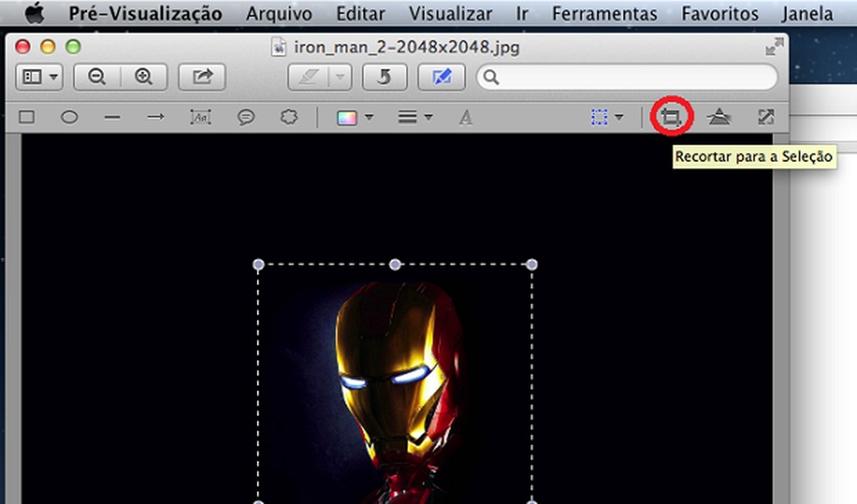Expand the highlight style dropdown arrow
This screenshot has width=857, height=504.
tap(340, 77)
